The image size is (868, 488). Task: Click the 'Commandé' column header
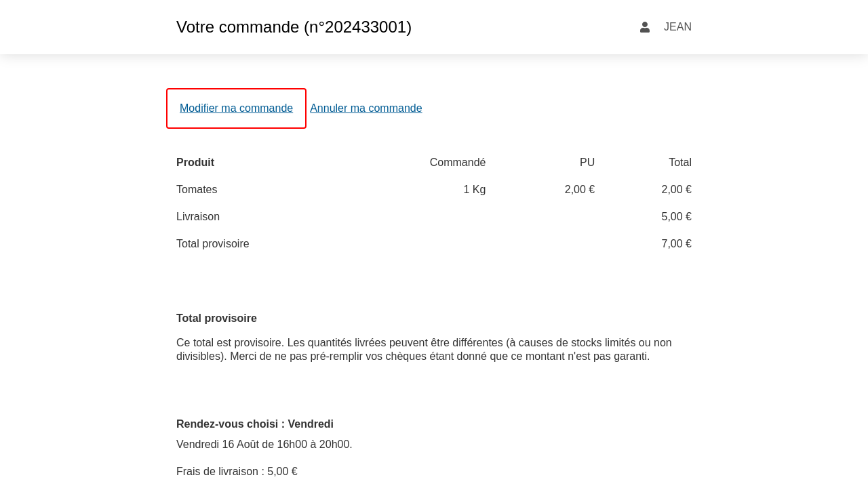457,163
